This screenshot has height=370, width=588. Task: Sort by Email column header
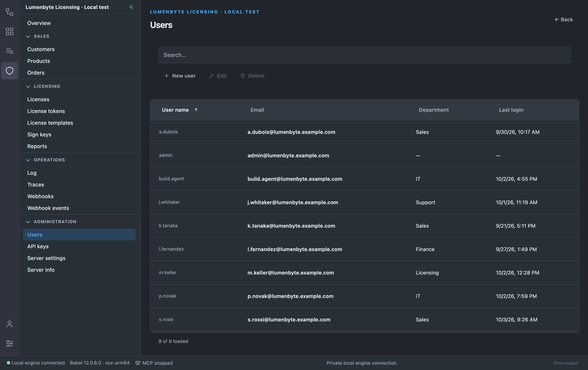point(257,110)
